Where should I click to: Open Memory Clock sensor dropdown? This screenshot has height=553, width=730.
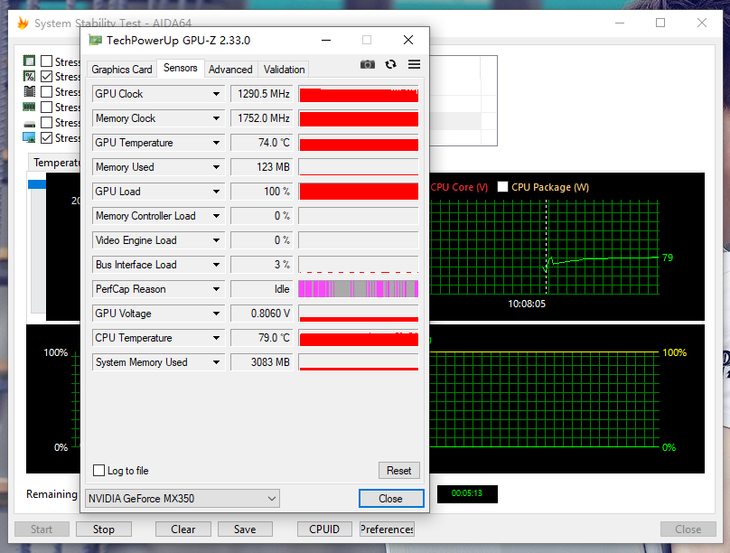tap(216, 118)
